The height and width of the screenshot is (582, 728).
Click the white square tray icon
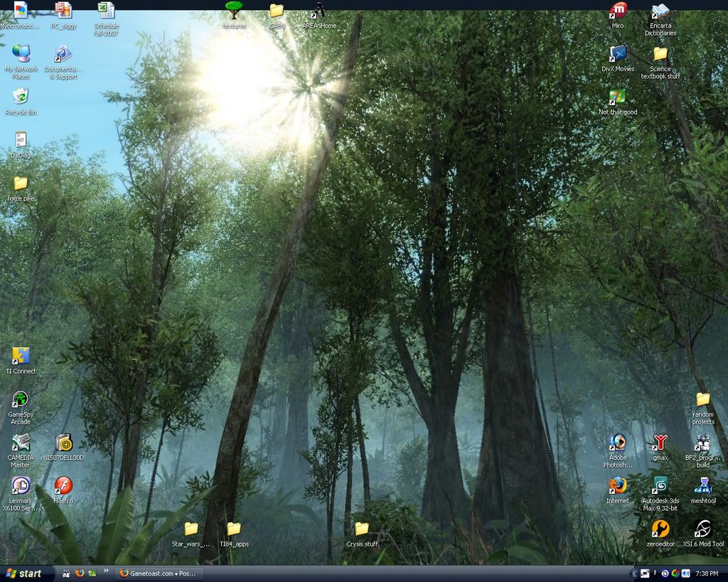645,573
